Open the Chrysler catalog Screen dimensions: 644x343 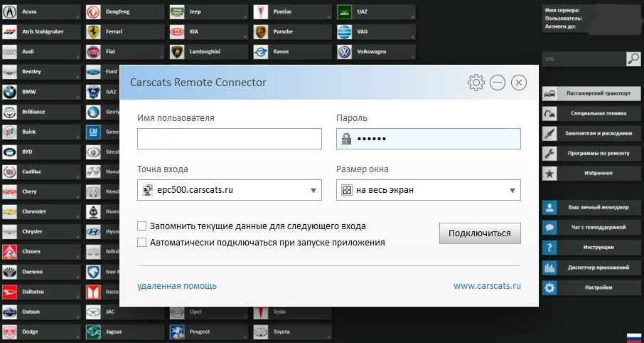(x=41, y=232)
